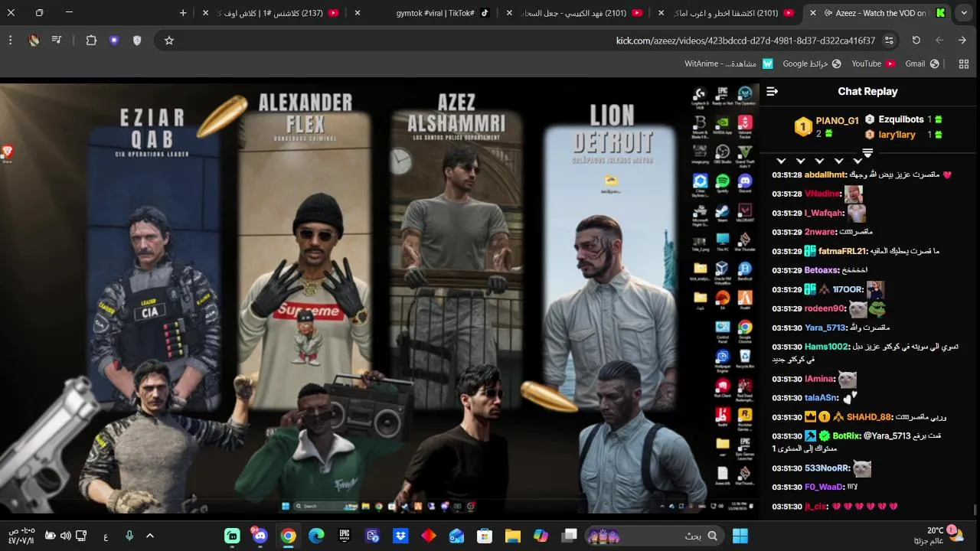Open the purple extension icon in toolbar
The image size is (980, 551).
pyautogui.click(x=114, y=41)
